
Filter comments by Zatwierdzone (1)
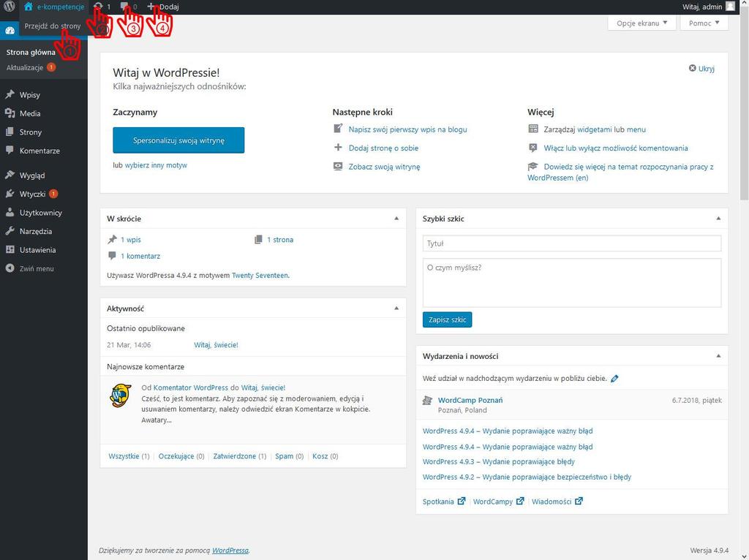click(240, 456)
